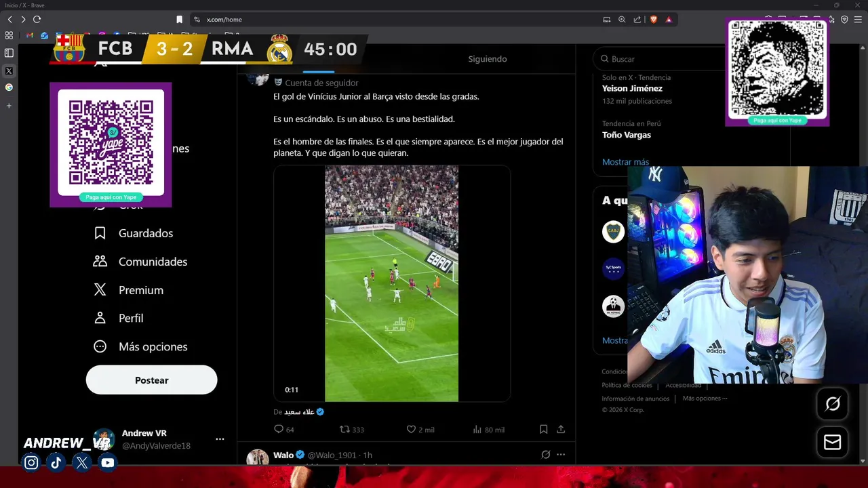The width and height of the screenshot is (868, 488).
Task: Open the floating messages envelope button
Action: pos(832,443)
